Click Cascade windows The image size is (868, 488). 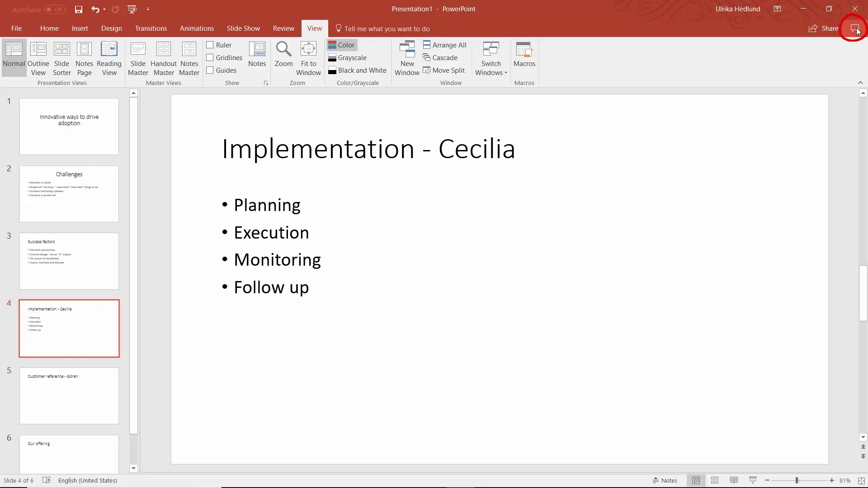[x=440, y=57]
